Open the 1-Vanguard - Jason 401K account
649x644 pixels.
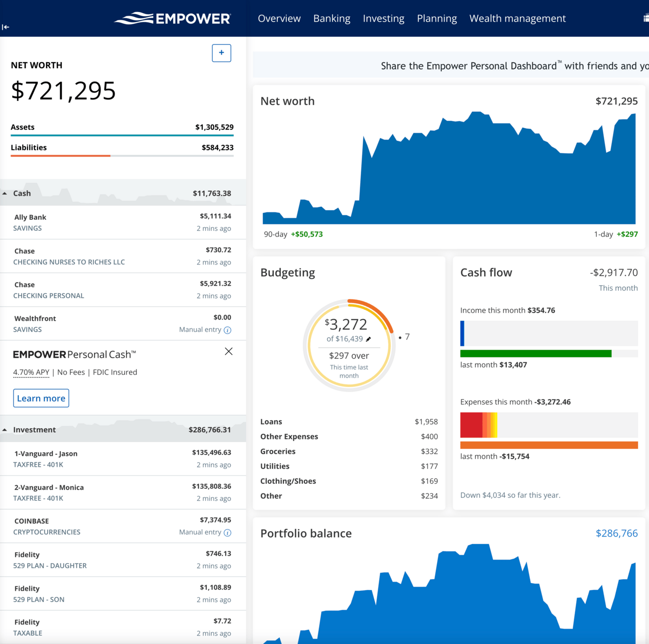pos(123,459)
